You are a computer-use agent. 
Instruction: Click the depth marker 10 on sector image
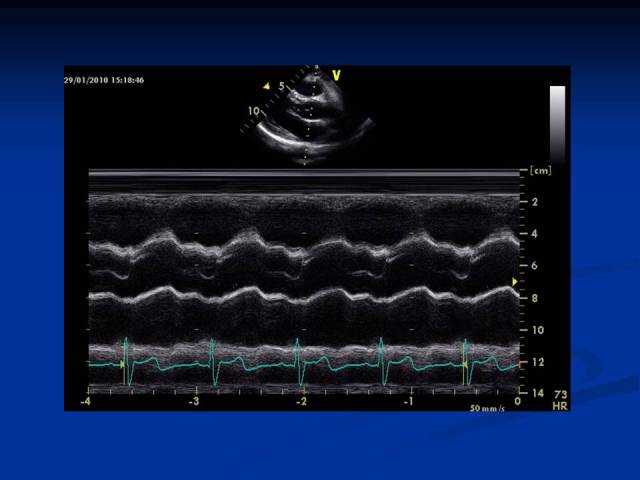253,111
